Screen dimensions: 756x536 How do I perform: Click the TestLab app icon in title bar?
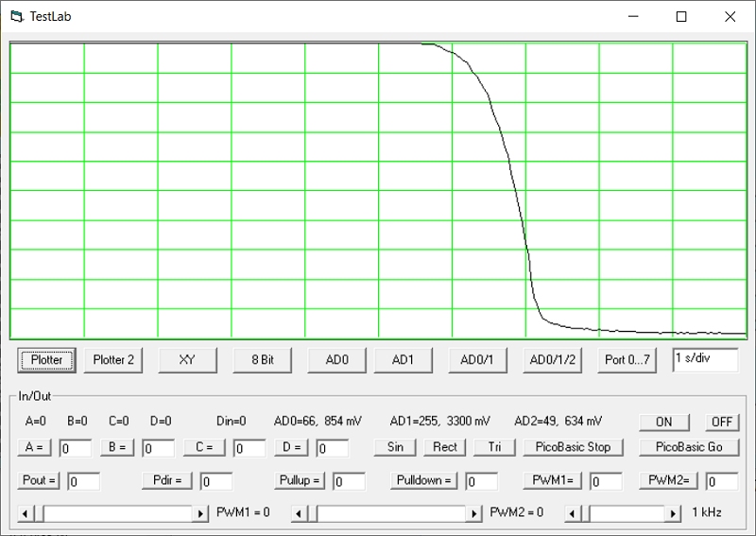point(16,16)
